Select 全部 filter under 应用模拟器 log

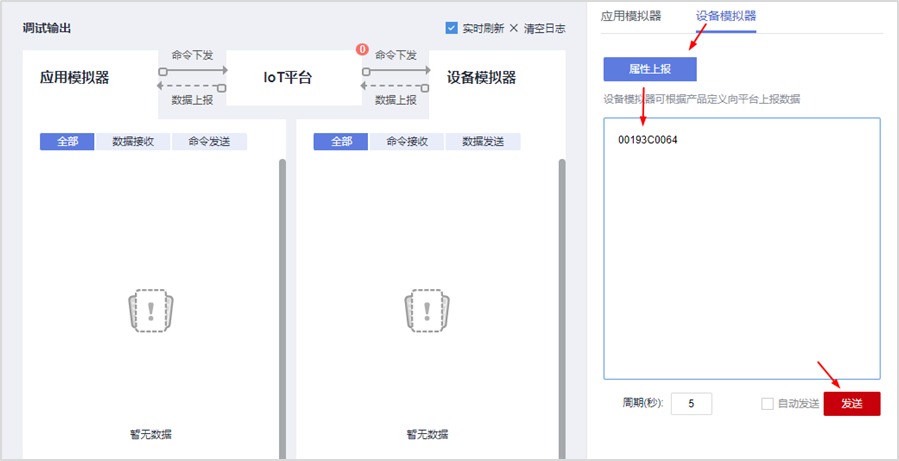(x=68, y=142)
